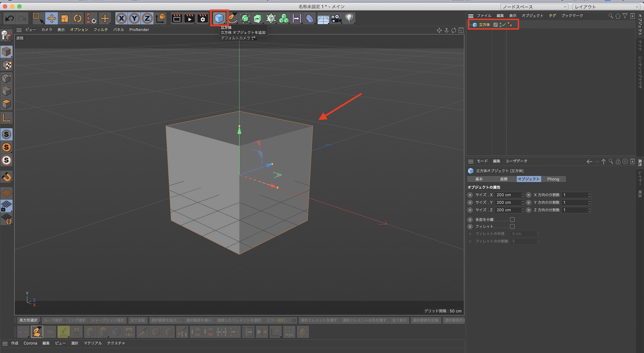Add a light with lightbulb icon
Viewport: 644px width, 353px height.
click(349, 18)
